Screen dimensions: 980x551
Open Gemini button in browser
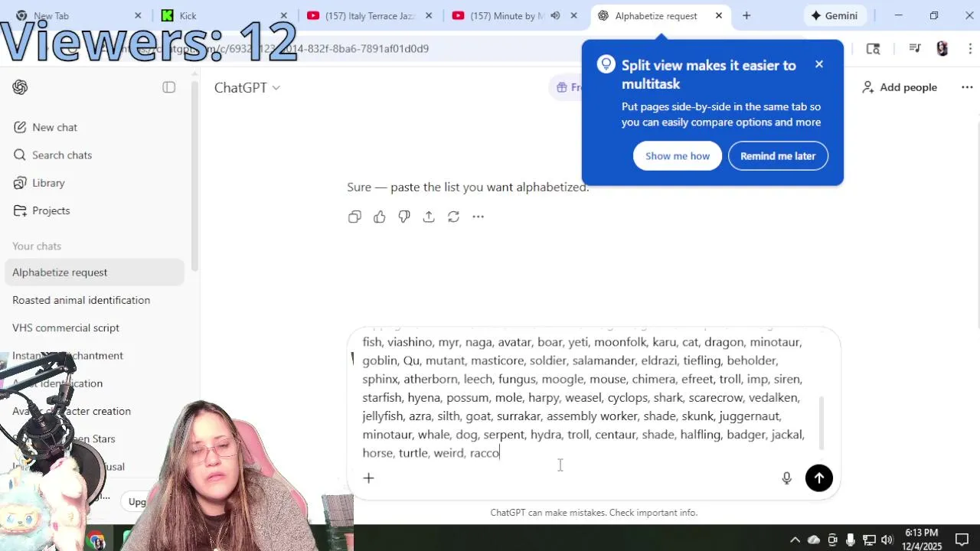click(835, 15)
